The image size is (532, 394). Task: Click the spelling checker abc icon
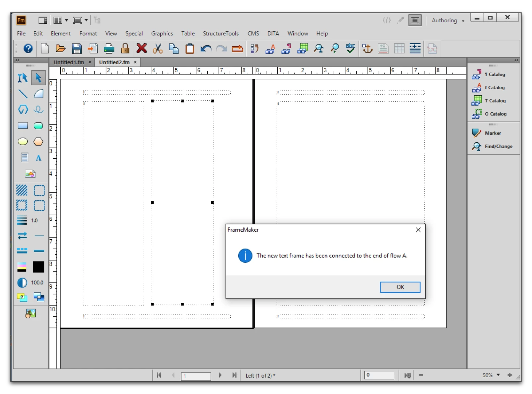coord(351,48)
